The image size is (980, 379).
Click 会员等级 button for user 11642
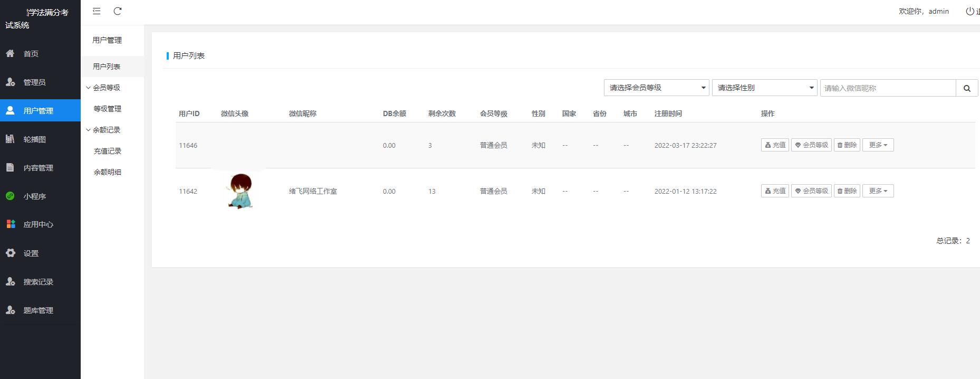[811, 191]
